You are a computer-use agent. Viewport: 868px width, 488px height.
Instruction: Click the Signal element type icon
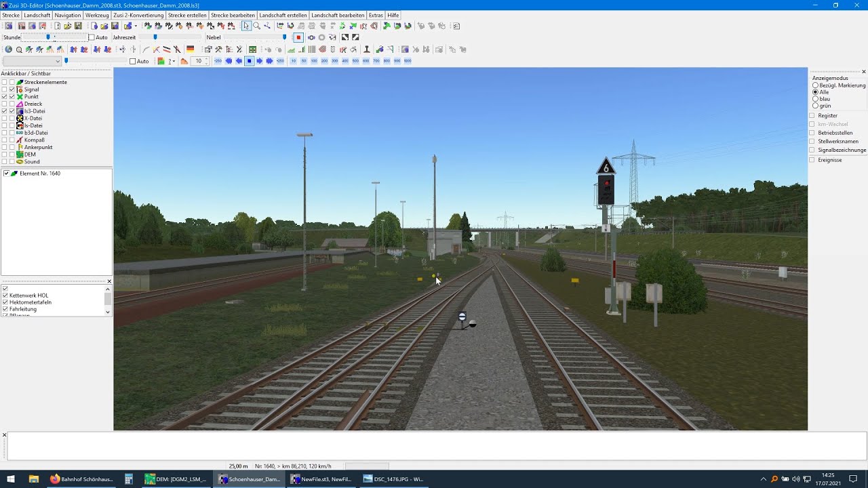[x=20, y=89]
